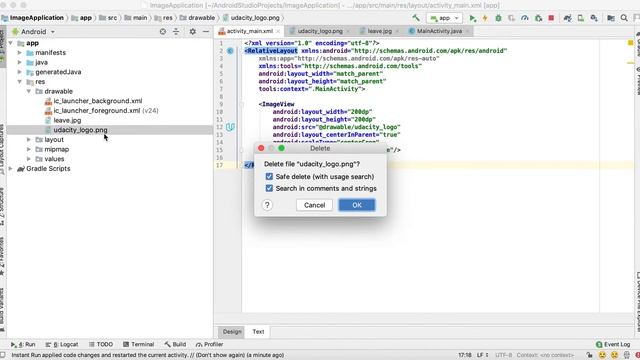This screenshot has width=640, height=360.
Task: Collapse the drawable folder
Action: (29, 91)
